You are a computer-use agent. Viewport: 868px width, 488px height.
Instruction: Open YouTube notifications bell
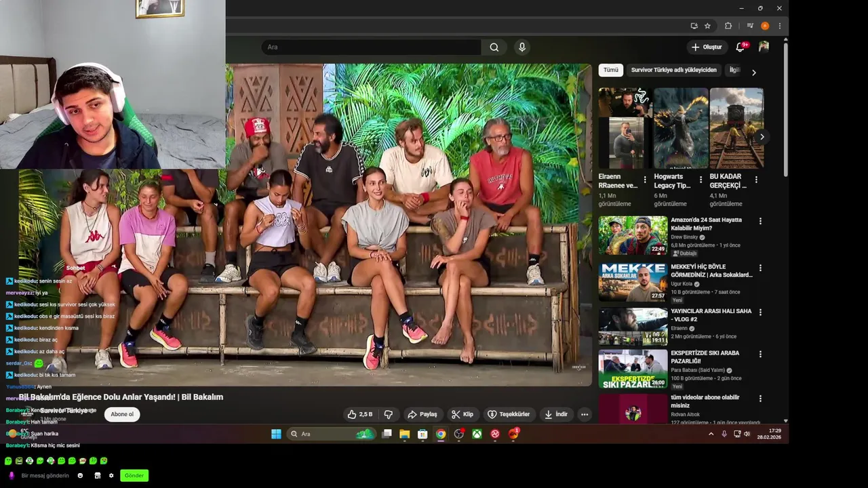[x=741, y=47]
